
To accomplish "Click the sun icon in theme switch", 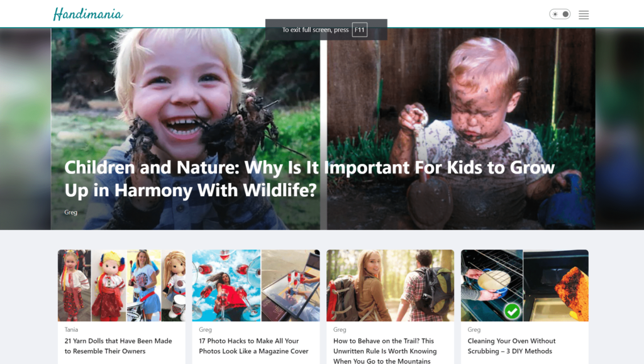I will [x=555, y=14].
